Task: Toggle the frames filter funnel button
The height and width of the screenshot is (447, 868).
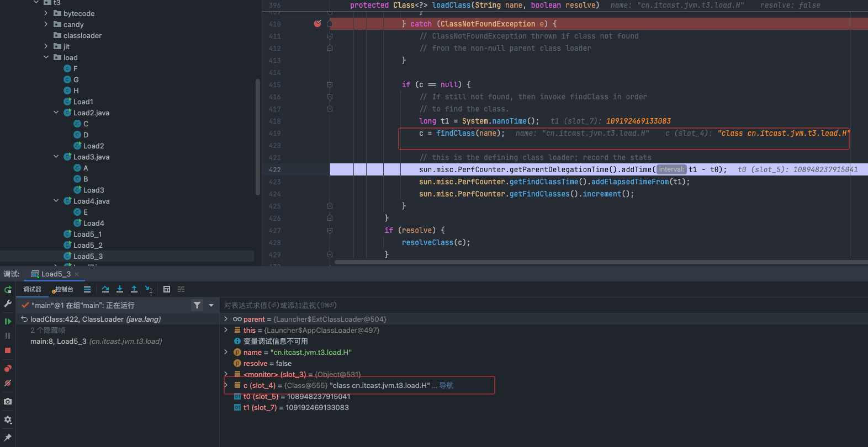Action: click(x=197, y=305)
